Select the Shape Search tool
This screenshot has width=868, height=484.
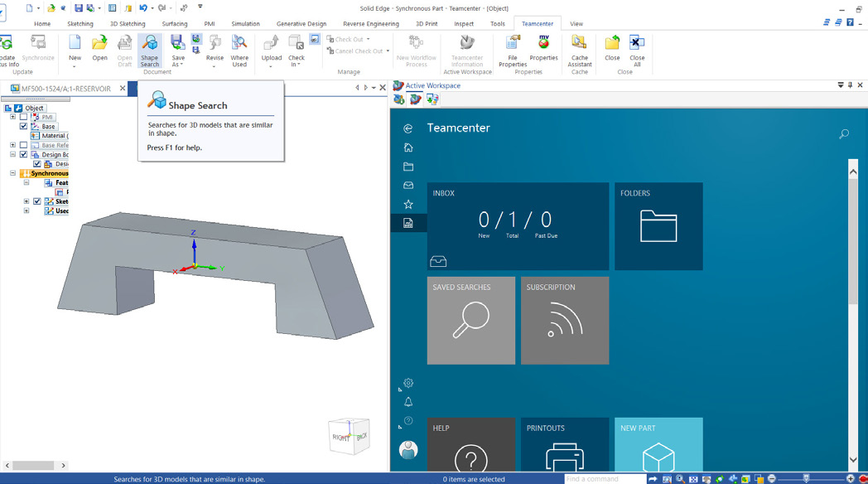[149, 51]
